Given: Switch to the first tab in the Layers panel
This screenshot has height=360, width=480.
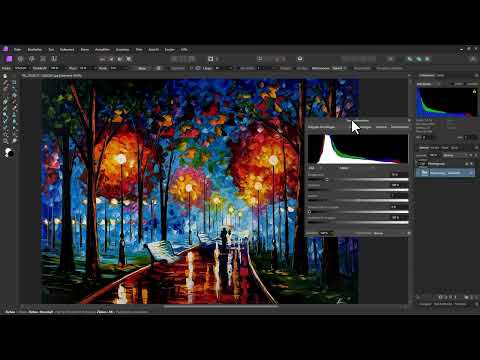Looking at the screenshot, I should [x=424, y=148].
